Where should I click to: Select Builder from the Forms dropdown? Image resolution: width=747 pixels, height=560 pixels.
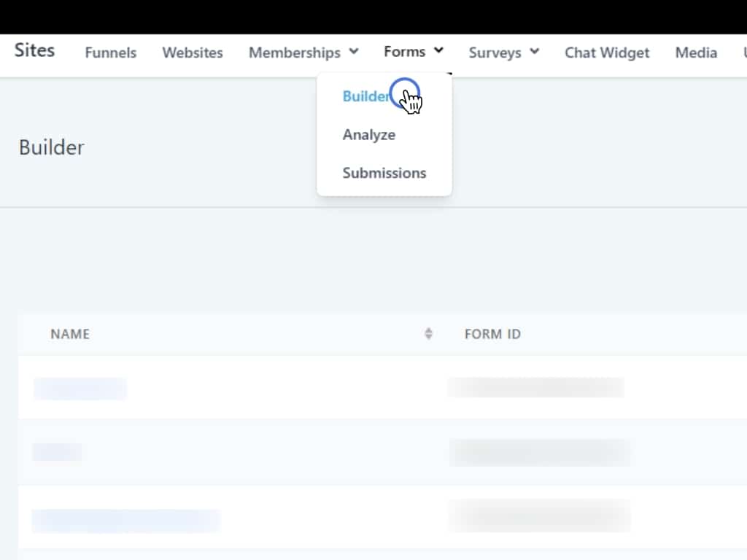click(366, 96)
